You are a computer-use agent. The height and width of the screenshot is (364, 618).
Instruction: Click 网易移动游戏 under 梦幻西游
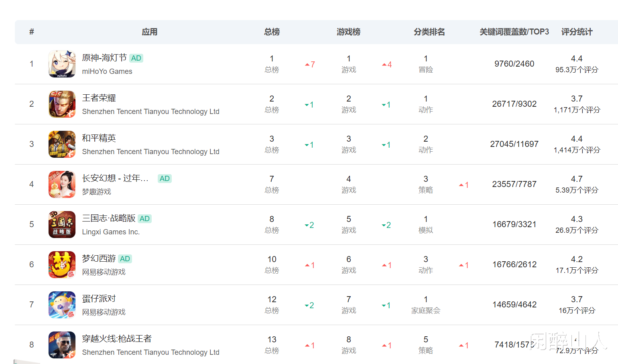click(104, 272)
